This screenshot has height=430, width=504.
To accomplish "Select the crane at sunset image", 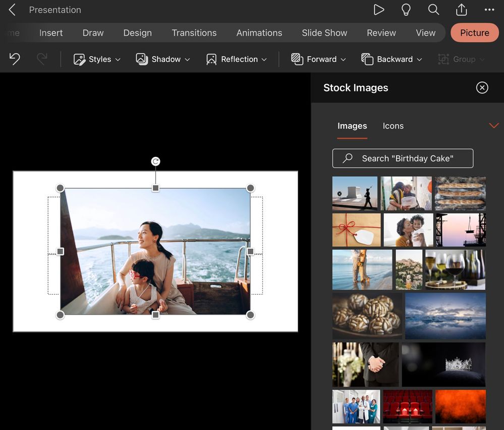I will 461,230.
